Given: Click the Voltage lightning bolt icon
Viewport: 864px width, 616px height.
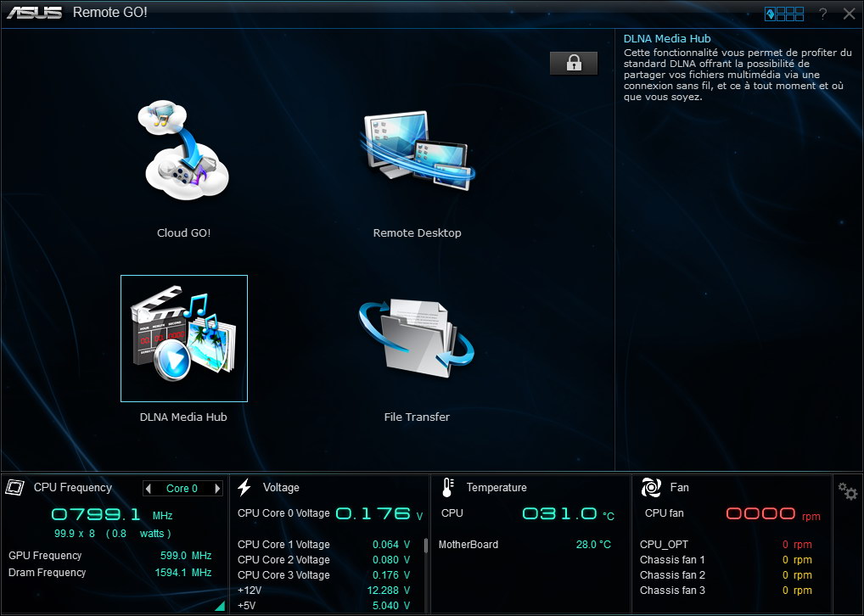Looking at the screenshot, I should [x=244, y=487].
